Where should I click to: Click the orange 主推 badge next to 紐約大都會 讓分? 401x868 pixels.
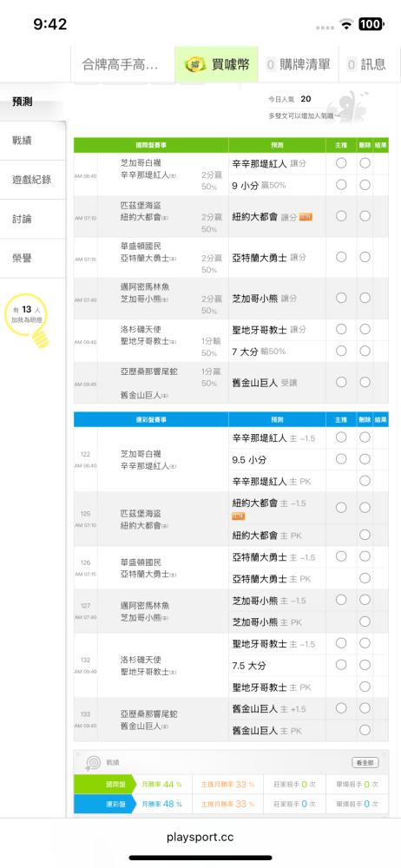coord(306,216)
